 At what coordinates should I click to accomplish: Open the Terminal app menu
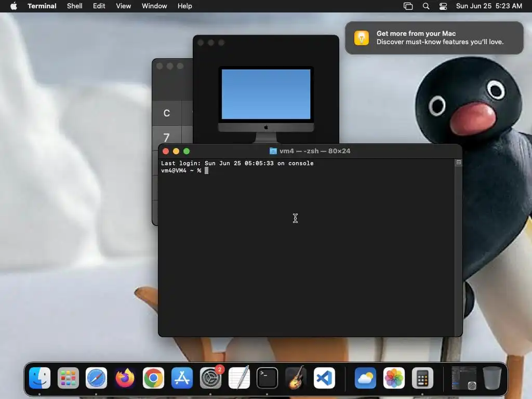pyautogui.click(x=42, y=6)
